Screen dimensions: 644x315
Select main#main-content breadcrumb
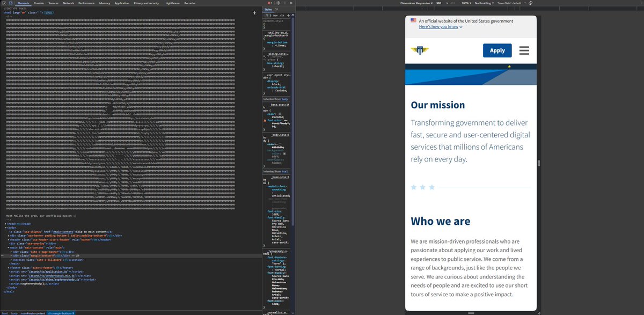coord(33,312)
